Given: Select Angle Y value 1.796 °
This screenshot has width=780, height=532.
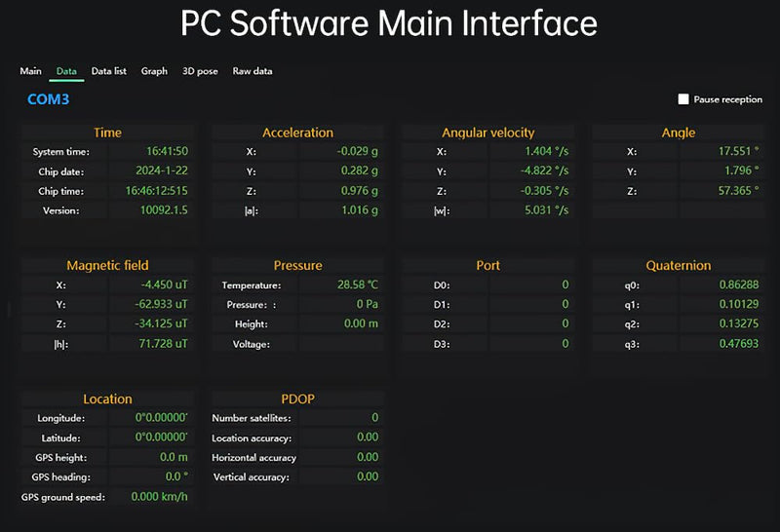Looking at the screenshot, I should [x=742, y=171].
